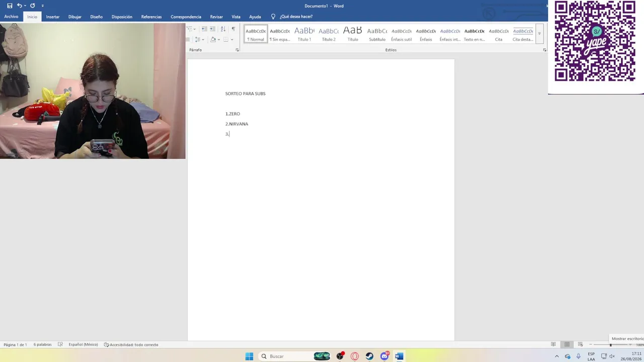Screen dimensions: 644x362
Task: Switch to the Insertar tab
Action: [53, 17]
